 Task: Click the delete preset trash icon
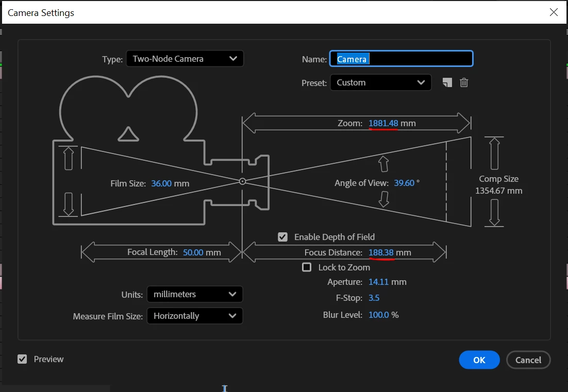coord(464,82)
